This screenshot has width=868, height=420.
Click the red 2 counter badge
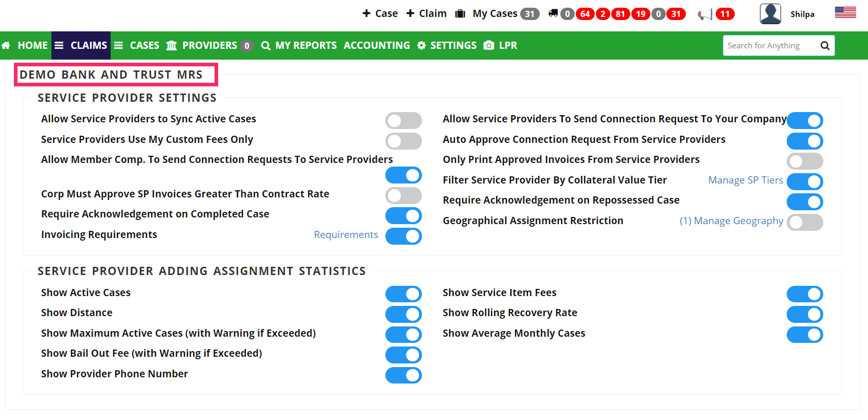click(603, 14)
